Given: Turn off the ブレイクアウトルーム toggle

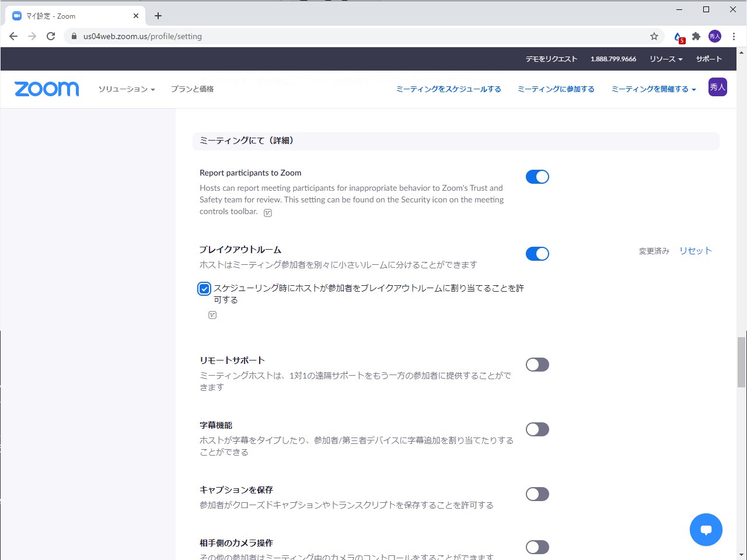Looking at the screenshot, I should 537,253.
